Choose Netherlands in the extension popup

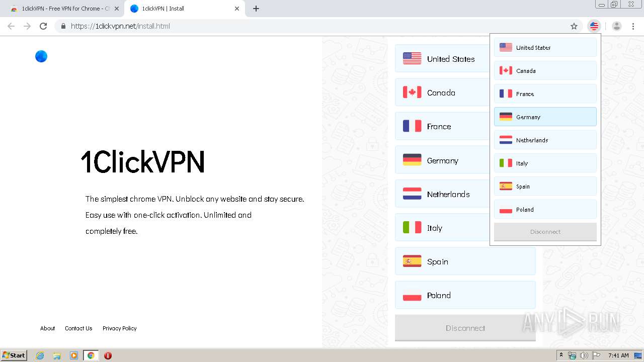[545, 140]
